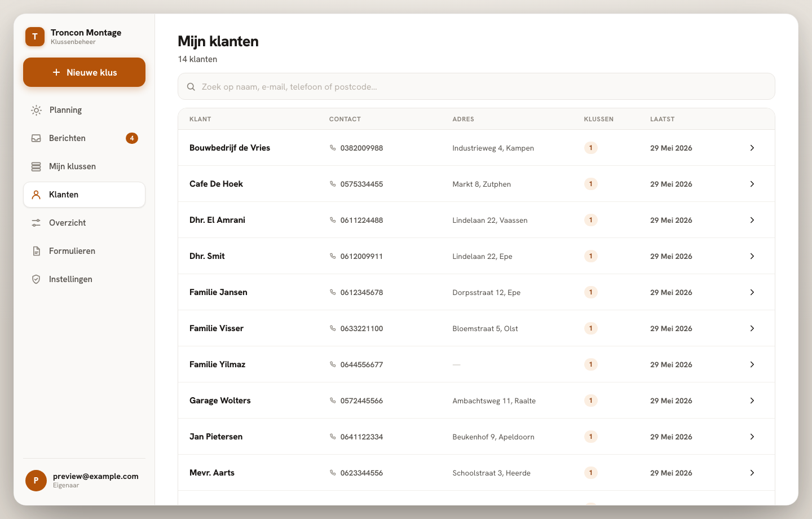Click the Formulieren document icon
The height and width of the screenshot is (519, 812).
pyautogui.click(x=36, y=251)
